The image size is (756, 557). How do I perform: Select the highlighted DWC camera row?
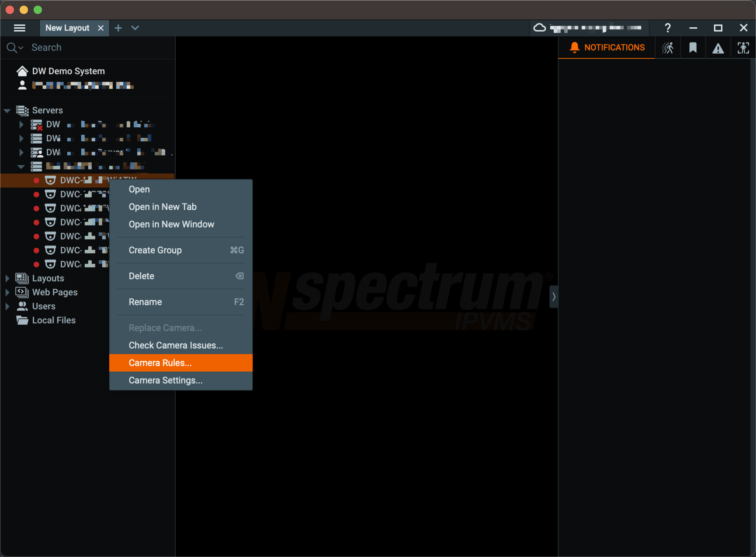(87, 180)
